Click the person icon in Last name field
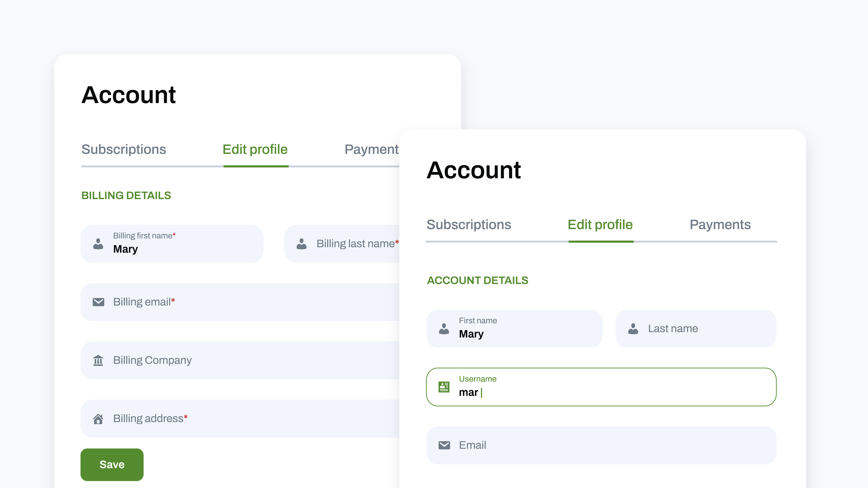Screen dimensions: 868x488 click(x=633, y=329)
